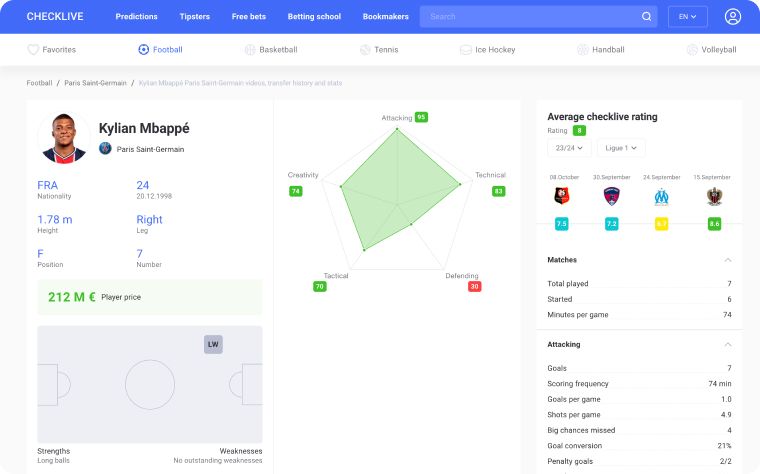This screenshot has height=474, width=760.
Task: Click the 212 M € player price
Action: pos(72,297)
